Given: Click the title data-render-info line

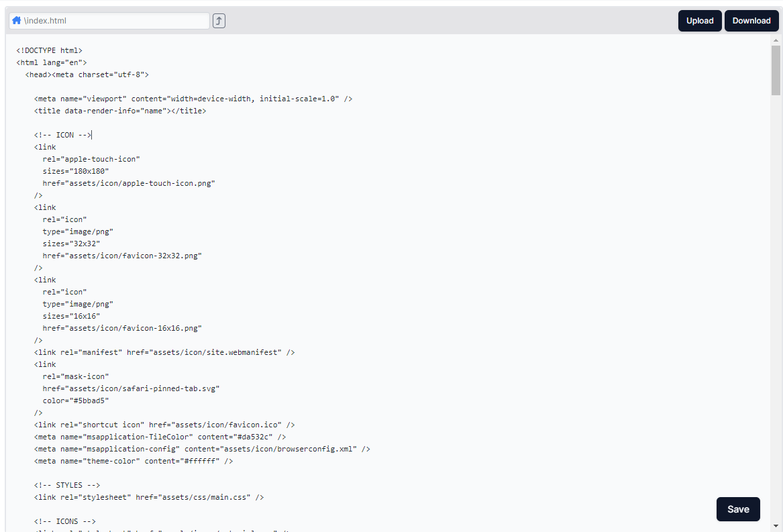Looking at the screenshot, I should [x=120, y=111].
